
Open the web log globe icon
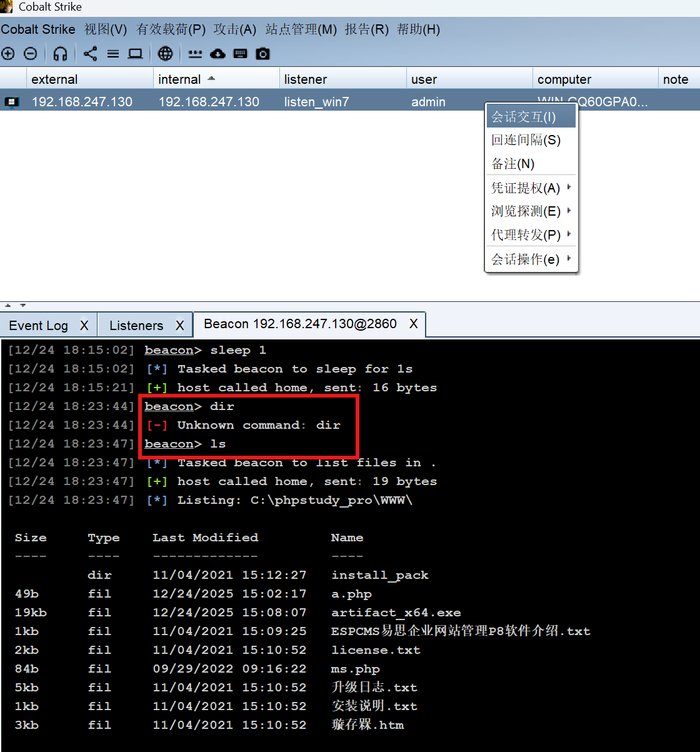tap(166, 54)
